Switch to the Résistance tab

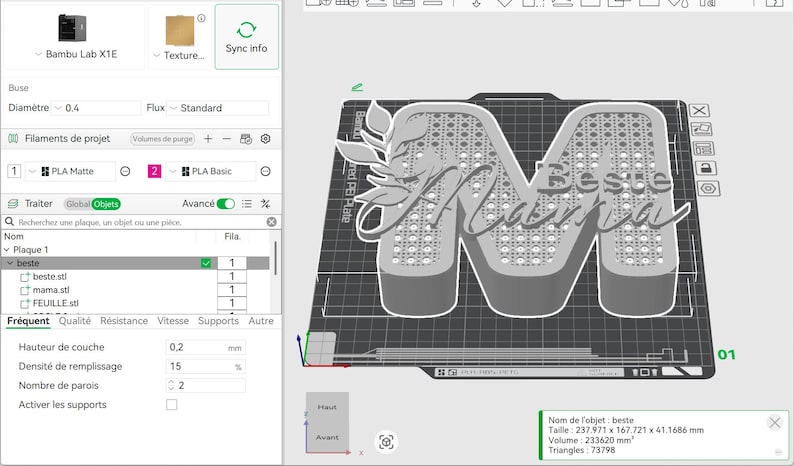tap(124, 321)
